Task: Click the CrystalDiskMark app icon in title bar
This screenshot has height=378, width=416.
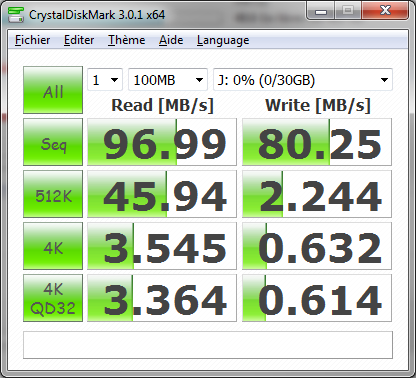Action: tap(16, 15)
